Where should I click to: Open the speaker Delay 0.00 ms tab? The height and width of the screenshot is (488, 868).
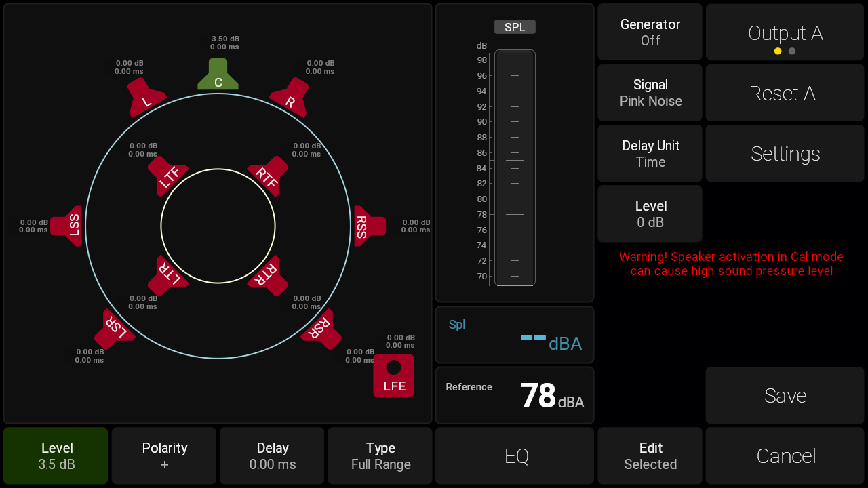pyautogui.click(x=272, y=455)
